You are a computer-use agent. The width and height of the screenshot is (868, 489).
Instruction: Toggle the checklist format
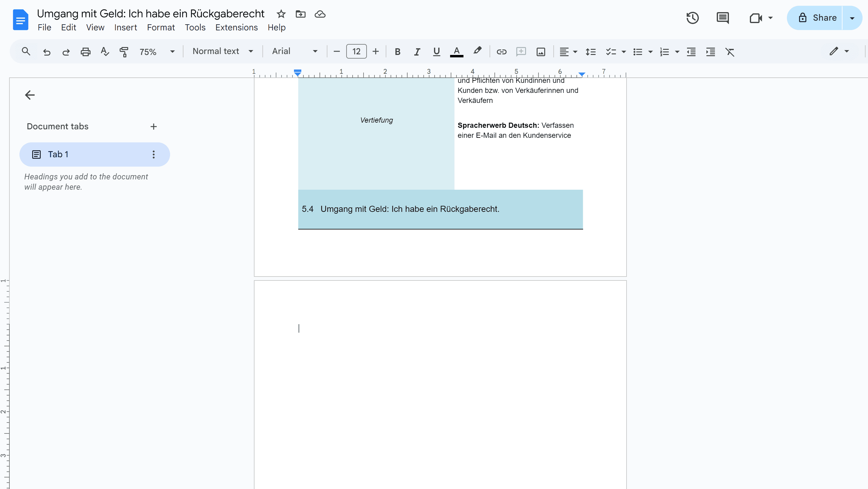[611, 52]
